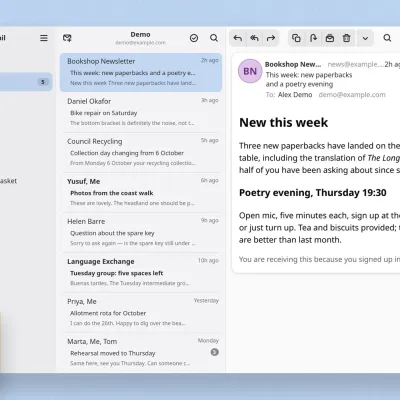Click the thread count badge on Rehearsal email
The image size is (400, 400).
pos(215,352)
